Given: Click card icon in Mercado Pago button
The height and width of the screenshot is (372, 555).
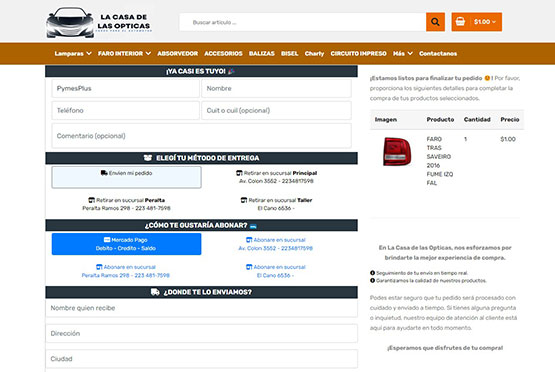Looking at the screenshot, I should [107, 240].
